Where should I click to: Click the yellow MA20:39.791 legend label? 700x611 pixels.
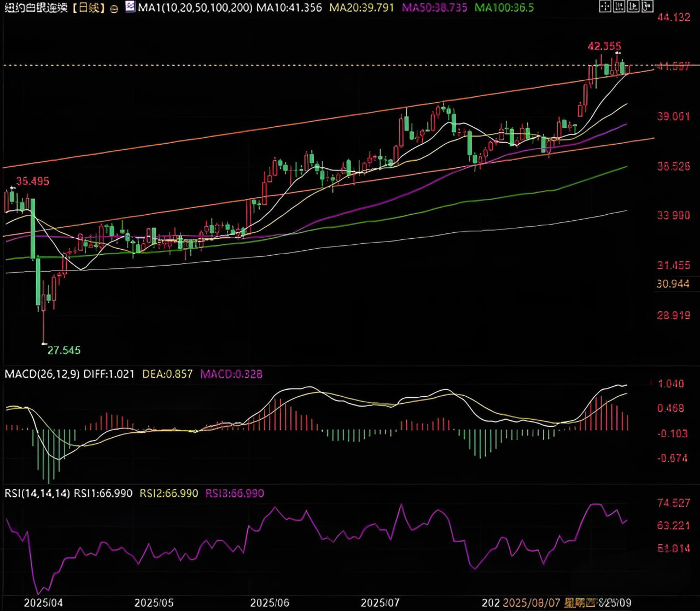(x=361, y=8)
